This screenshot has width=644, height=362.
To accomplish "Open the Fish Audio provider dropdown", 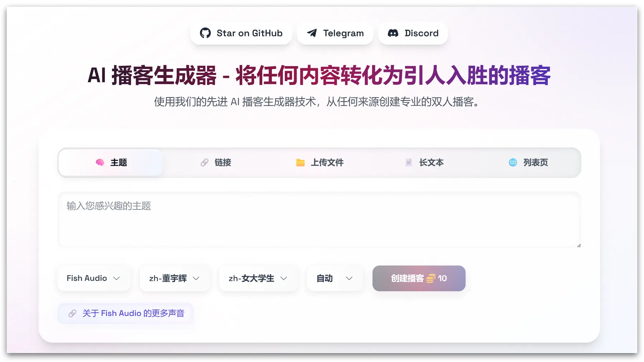I will (94, 278).
